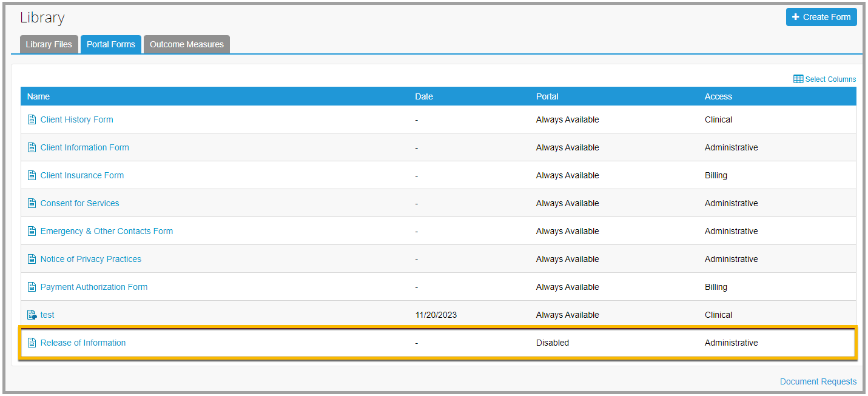Select the Portal Forms tab
The height and width of the screenshot is (396, 868).
[x=111, y=44]
